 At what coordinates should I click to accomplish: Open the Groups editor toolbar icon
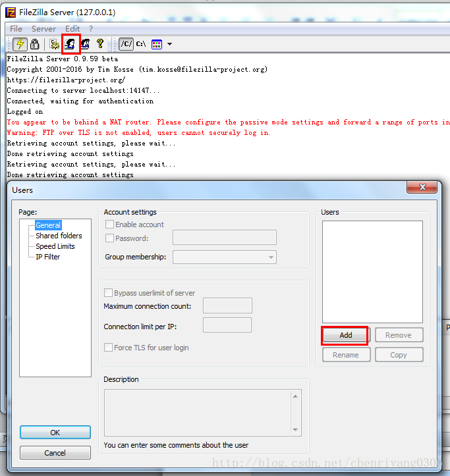(86, 44)
